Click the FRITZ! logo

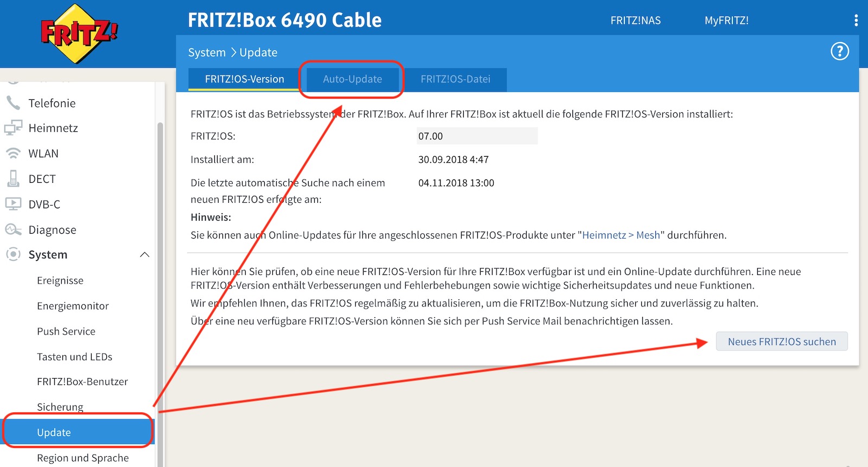tap(79, 33)
